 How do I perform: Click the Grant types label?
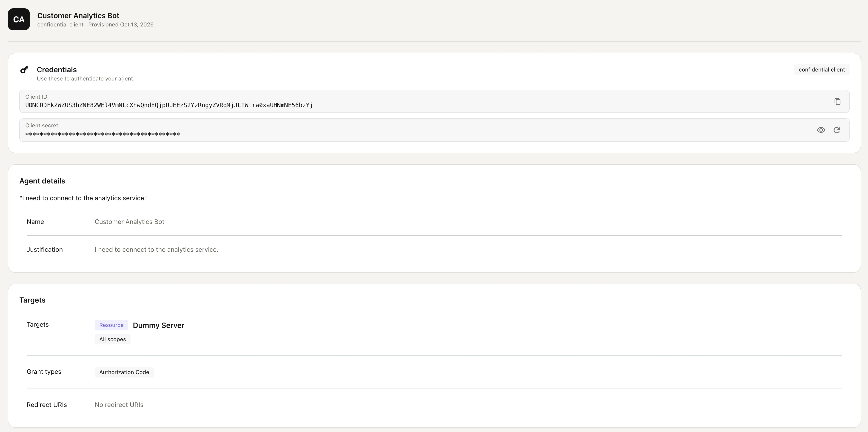(x=44, y=372)
